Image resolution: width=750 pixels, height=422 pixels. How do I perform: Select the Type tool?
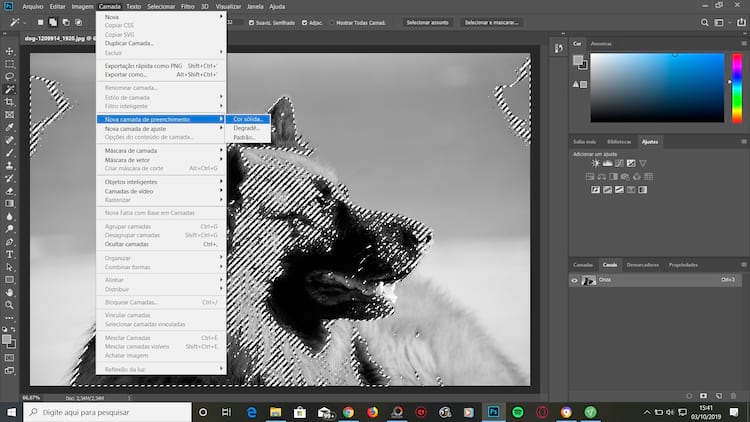[x=9, y=255]
